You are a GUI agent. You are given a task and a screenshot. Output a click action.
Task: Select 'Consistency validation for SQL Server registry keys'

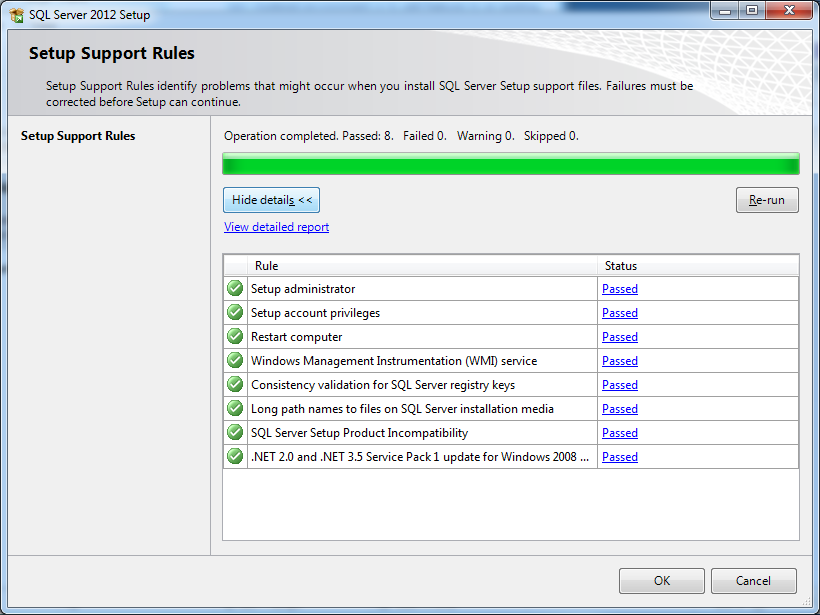383,385
